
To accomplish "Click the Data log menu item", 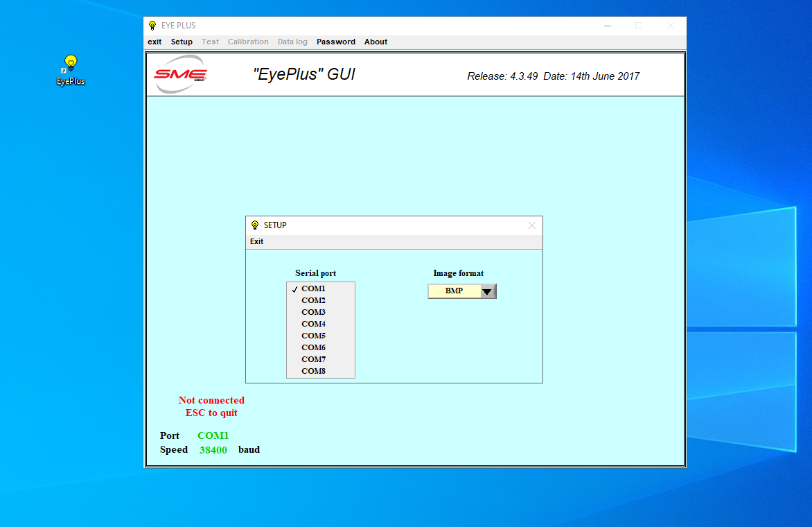I will [x=292, y=42].
